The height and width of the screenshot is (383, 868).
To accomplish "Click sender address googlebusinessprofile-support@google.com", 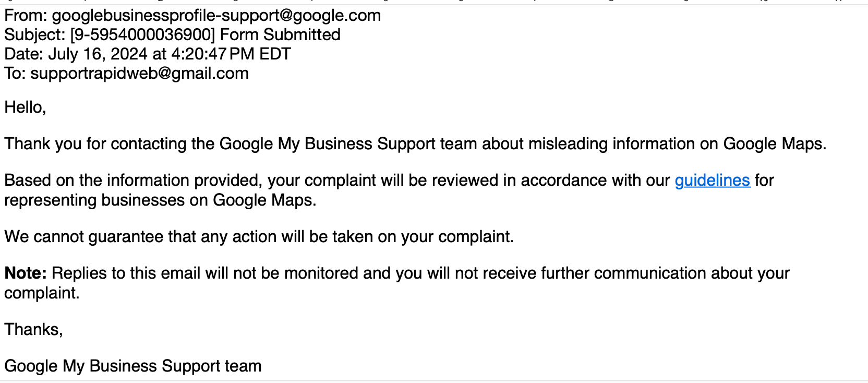I will click(216, 16).
